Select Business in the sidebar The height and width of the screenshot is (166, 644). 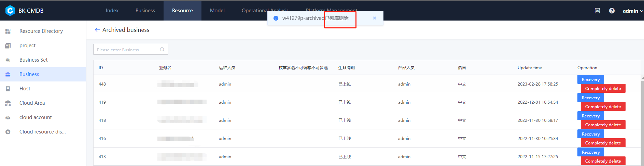tap(43, 74)
